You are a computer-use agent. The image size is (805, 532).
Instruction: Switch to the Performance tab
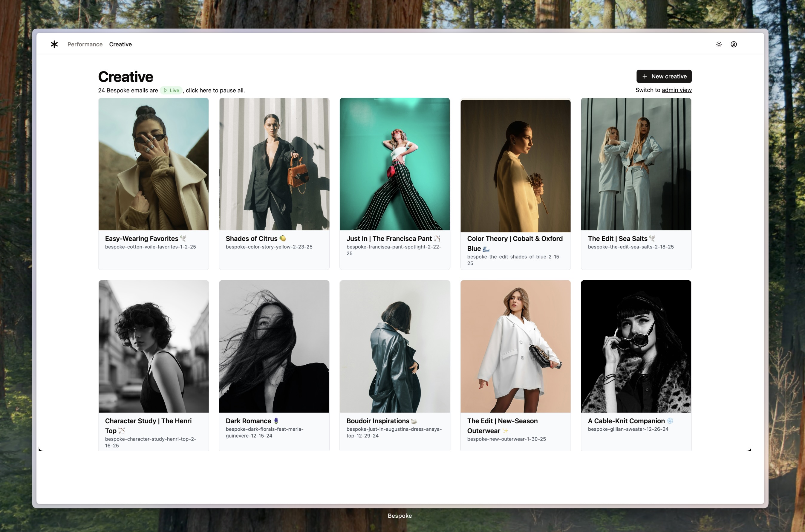pos(85,44)
